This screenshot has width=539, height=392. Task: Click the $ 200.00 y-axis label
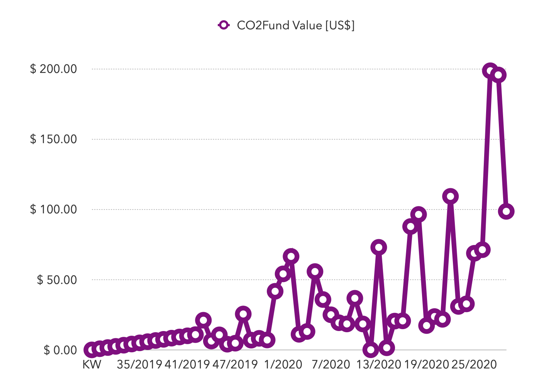pyautogui.click(x=54, y=69)
